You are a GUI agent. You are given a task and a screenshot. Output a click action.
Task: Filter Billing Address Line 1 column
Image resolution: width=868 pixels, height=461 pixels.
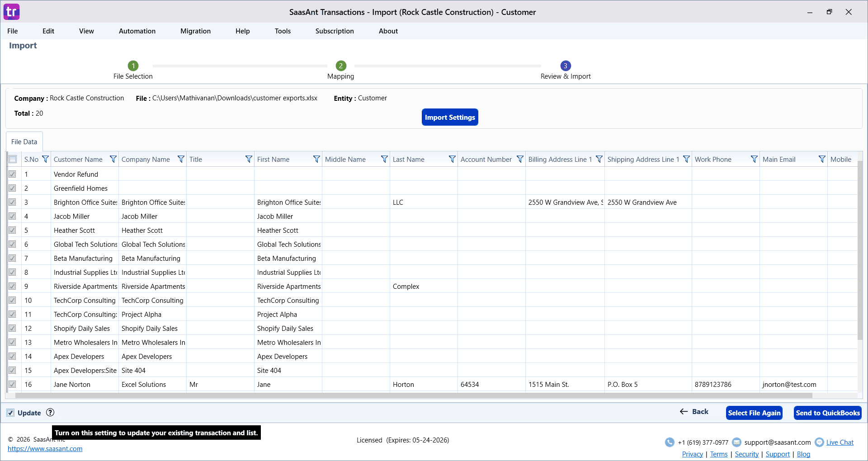coord(599,159)
